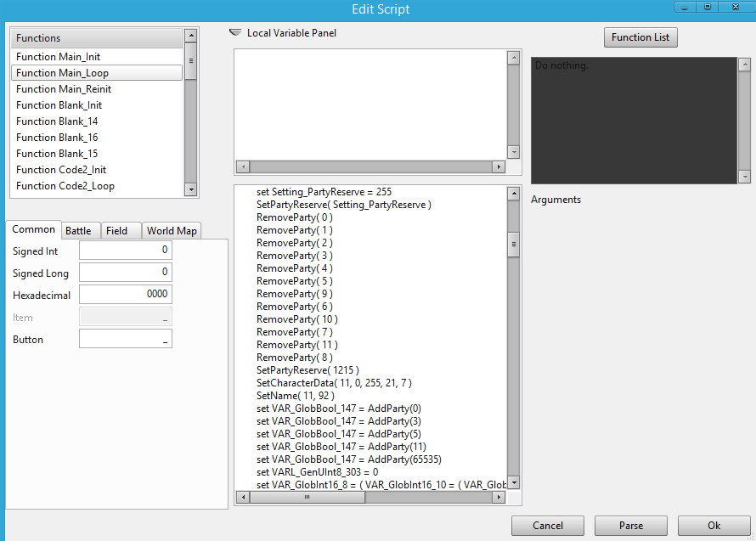
Task: Click script code scroll up arrow
Action: pyautogui.click(x=513, y=194)
